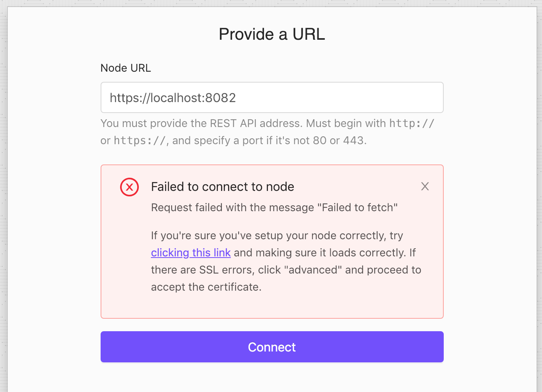542x392 pixels.
Task: Click inside the Node URL input field
Action: tap(272, 97)
